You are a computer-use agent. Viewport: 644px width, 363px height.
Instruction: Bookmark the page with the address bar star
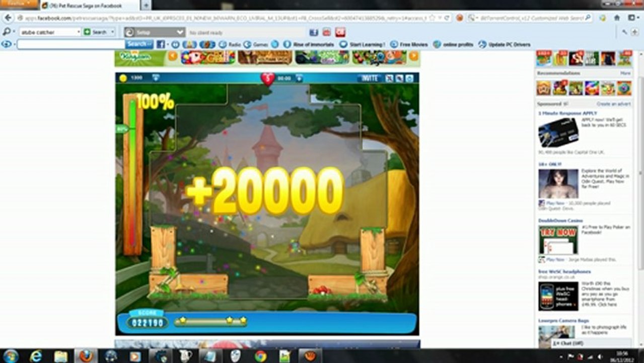(x=433, y=18)
